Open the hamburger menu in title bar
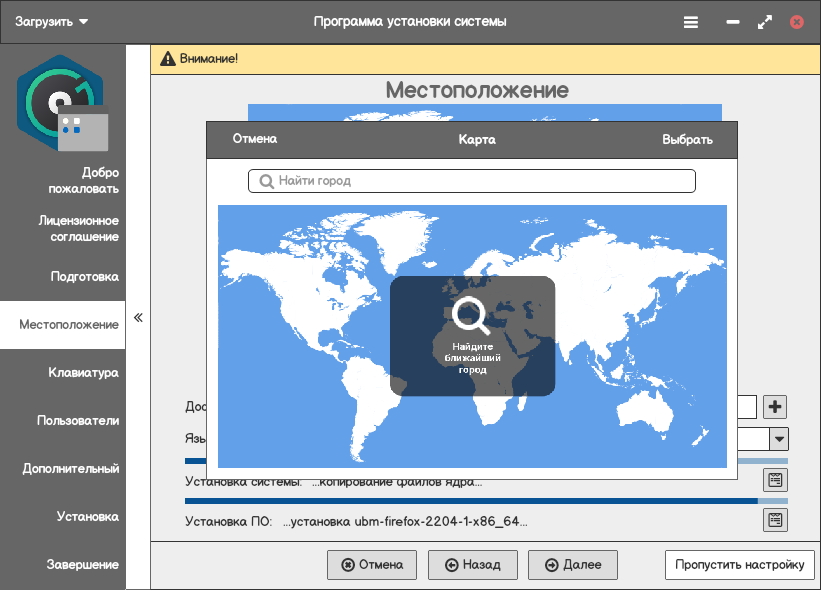This screenshot has width=821, height=590. tap(691, 22)
